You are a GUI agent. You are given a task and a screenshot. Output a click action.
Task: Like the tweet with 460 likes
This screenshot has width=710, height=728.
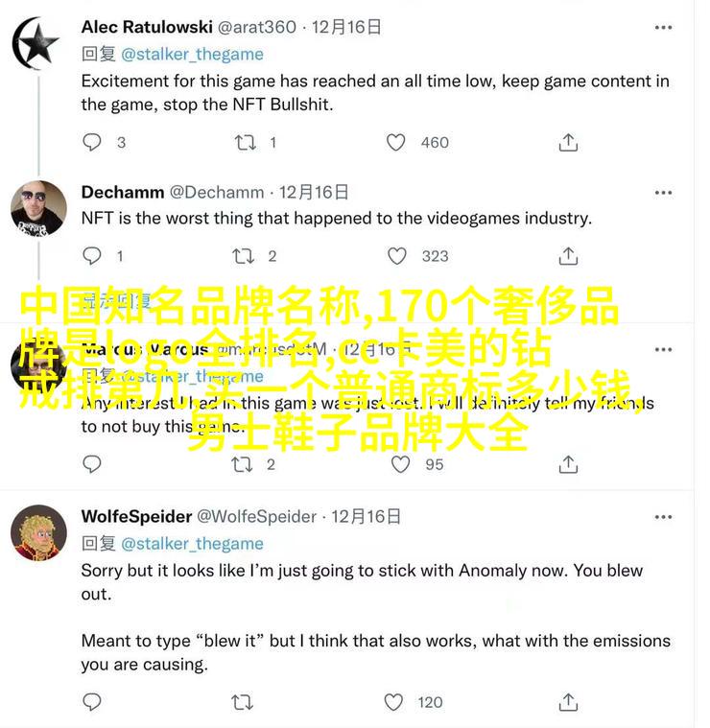click(395, 142)
